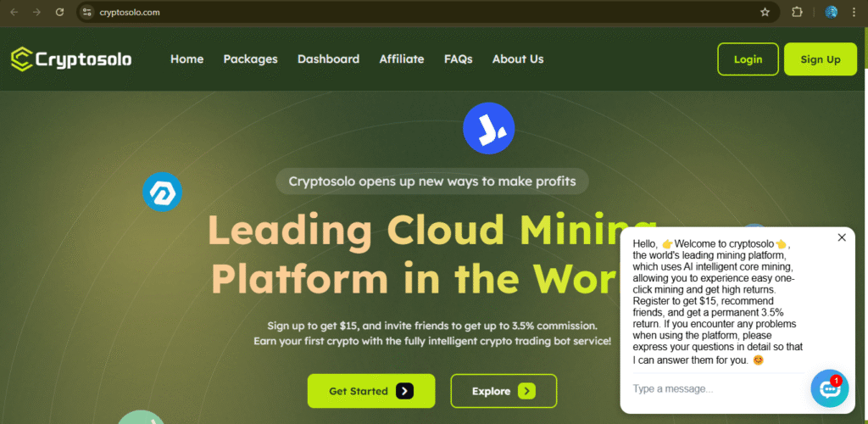Open the Affiliate menu item

tap(402, 59)
